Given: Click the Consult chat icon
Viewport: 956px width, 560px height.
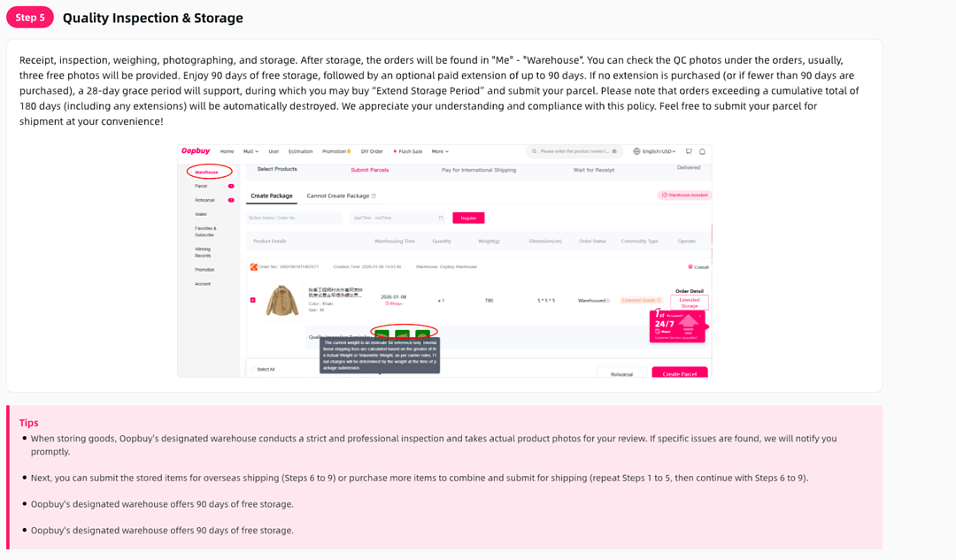Looking at the screenshot, I should [x=690, y=267].
